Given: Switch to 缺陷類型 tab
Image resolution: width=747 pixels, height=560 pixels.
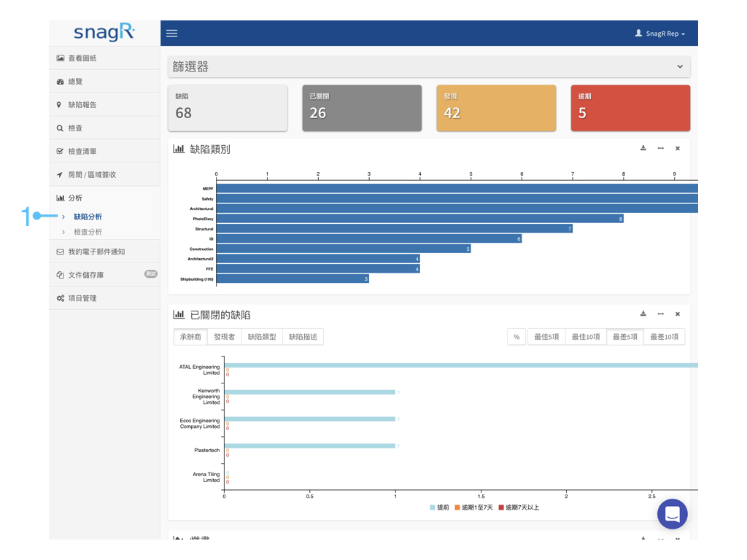Looking at the screenshot, I should coord(262,337).
